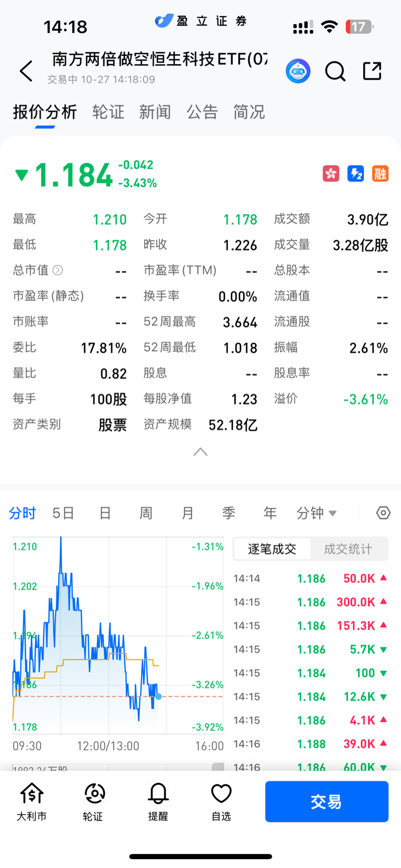Tap the trade row with 12.6K volume

pyautogui.click(x=310, y=696)
